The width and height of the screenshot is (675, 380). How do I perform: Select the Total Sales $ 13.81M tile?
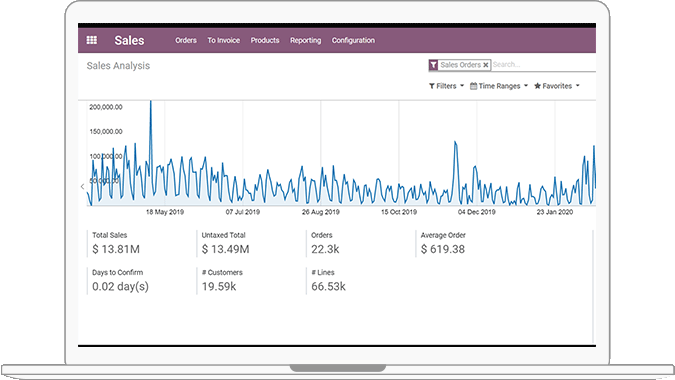(116, 244)
